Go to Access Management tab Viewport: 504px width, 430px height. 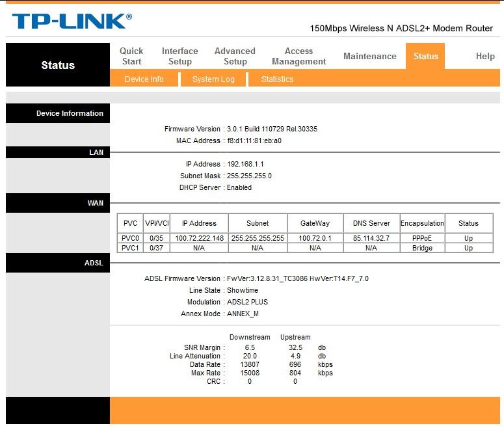(x=299, y=57)
